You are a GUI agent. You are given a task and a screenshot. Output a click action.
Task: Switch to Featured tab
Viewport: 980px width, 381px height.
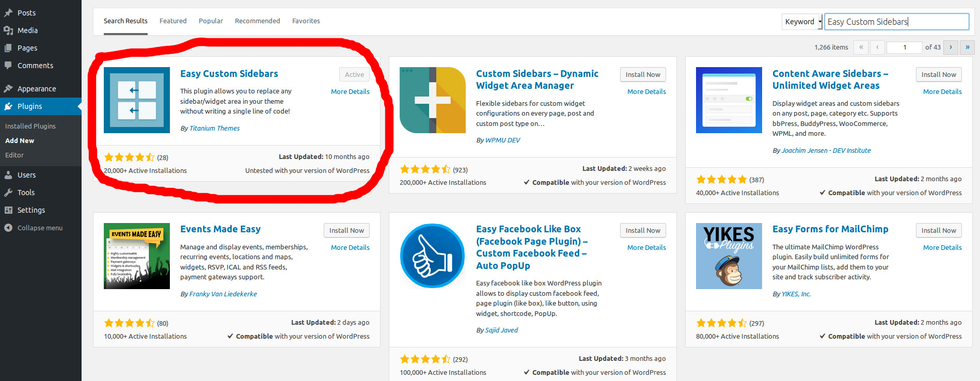(173, 21)
